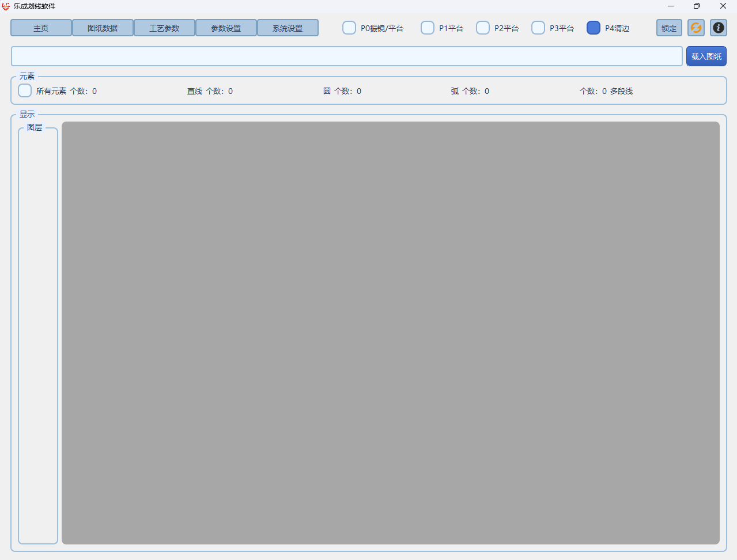
Task: Open the info icon button
Action: [718, 28]
